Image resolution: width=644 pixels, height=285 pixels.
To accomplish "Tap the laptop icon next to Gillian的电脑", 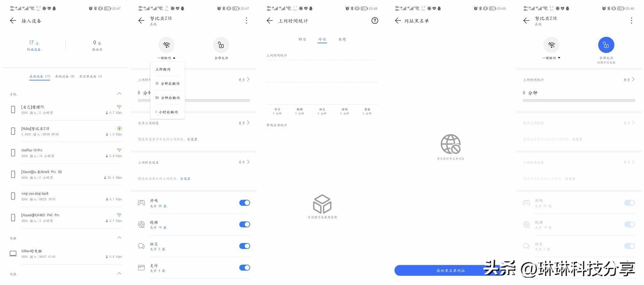I will click(13, 253).
